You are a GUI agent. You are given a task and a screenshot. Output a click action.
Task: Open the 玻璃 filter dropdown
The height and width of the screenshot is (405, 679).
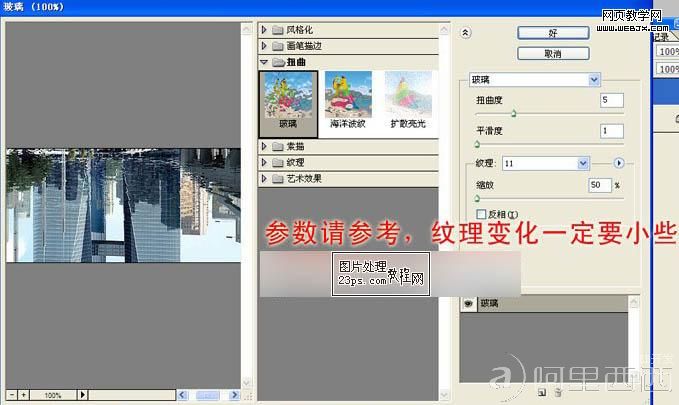point(594,79)
